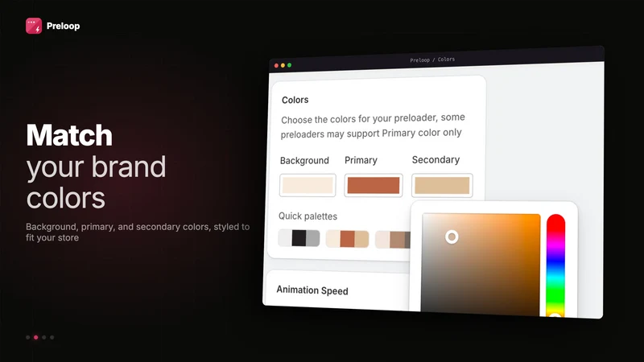Select the active pink carousel dot
Screen dimensions: 644x362
click(35, 337)
